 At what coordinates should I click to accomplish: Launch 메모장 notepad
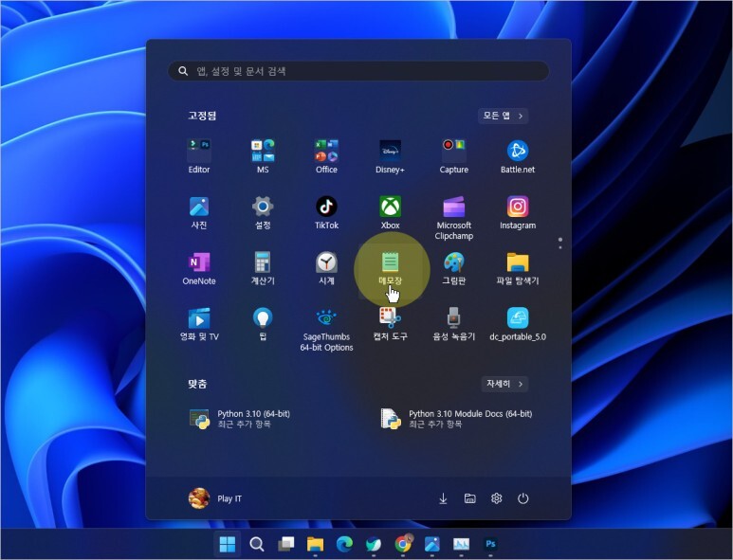pyautogui.click(x=390, y=268)
